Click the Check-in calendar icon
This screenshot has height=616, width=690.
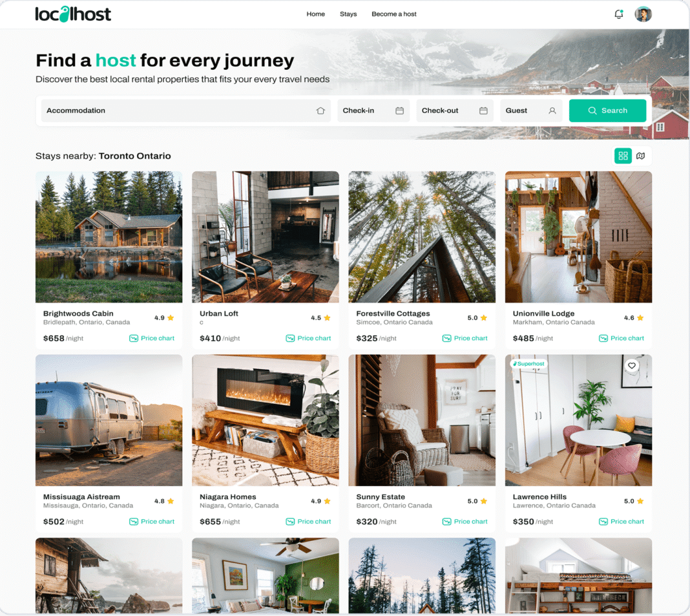399,111
